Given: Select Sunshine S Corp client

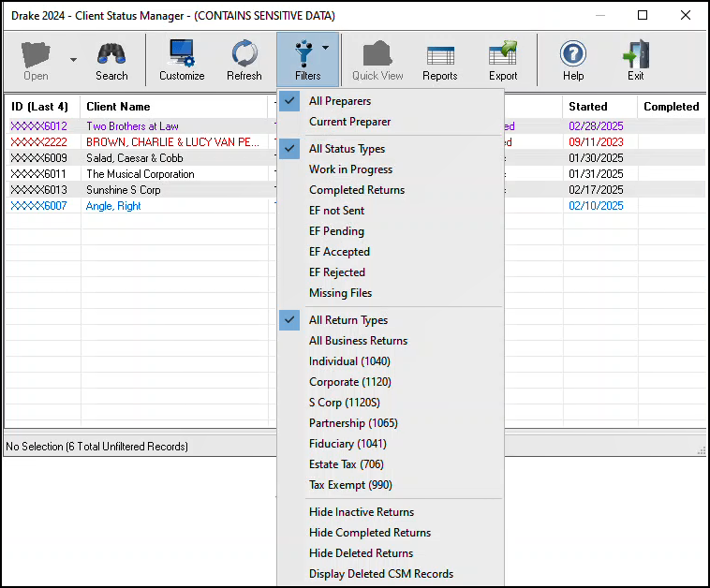Looking at the screenshot, I should (123, 190).
